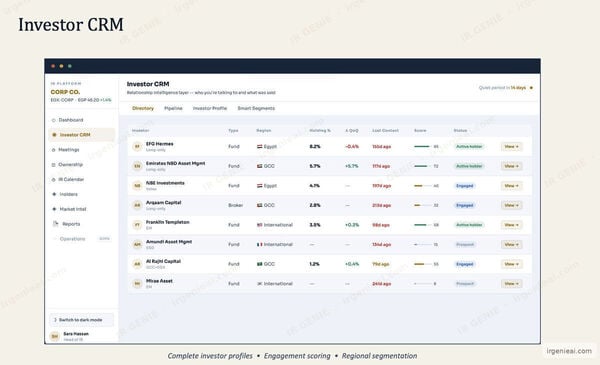Click the Prospect badge for Amundi Asset Mgmt
Viewport: 600px width, 365px height.
(x=465, y=244)
